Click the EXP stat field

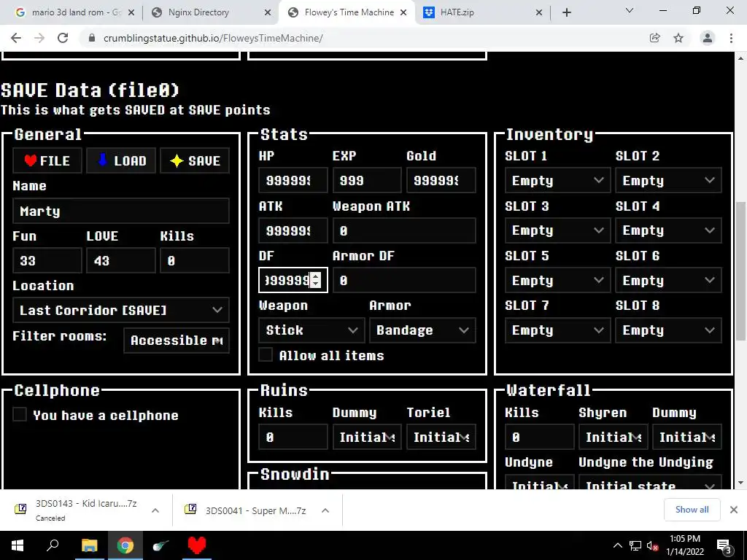[x=367, y=181]
